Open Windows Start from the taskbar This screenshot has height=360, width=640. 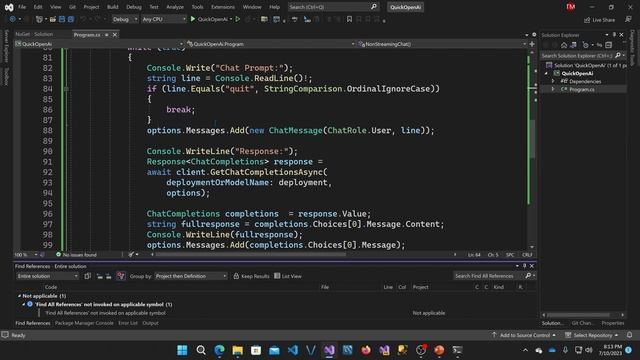(182, 350)
